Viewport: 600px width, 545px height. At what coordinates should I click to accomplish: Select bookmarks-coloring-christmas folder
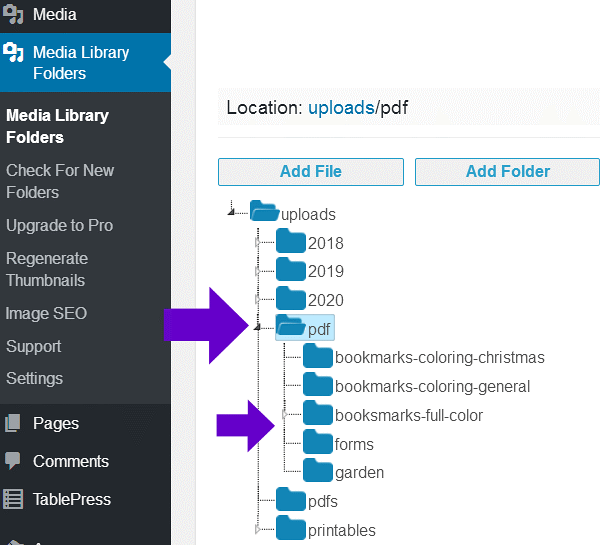pos(439,357)
